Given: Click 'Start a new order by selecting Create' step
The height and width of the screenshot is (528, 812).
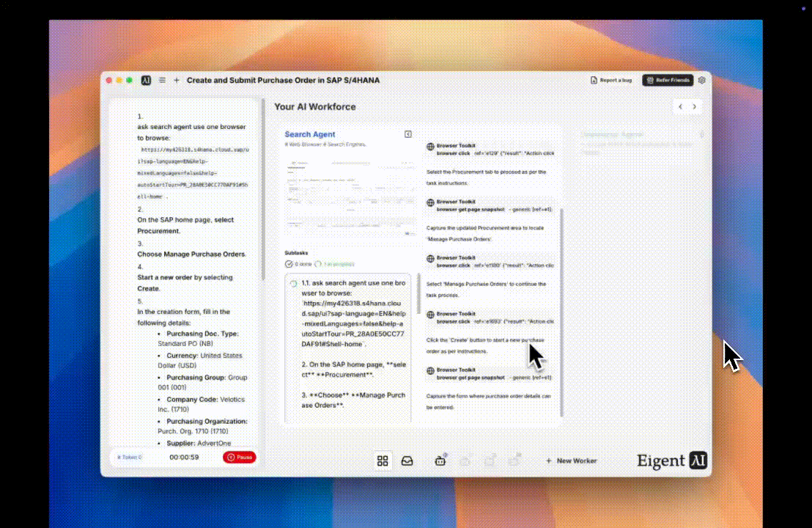Looking at the screenshot, I should click(185, 283).
